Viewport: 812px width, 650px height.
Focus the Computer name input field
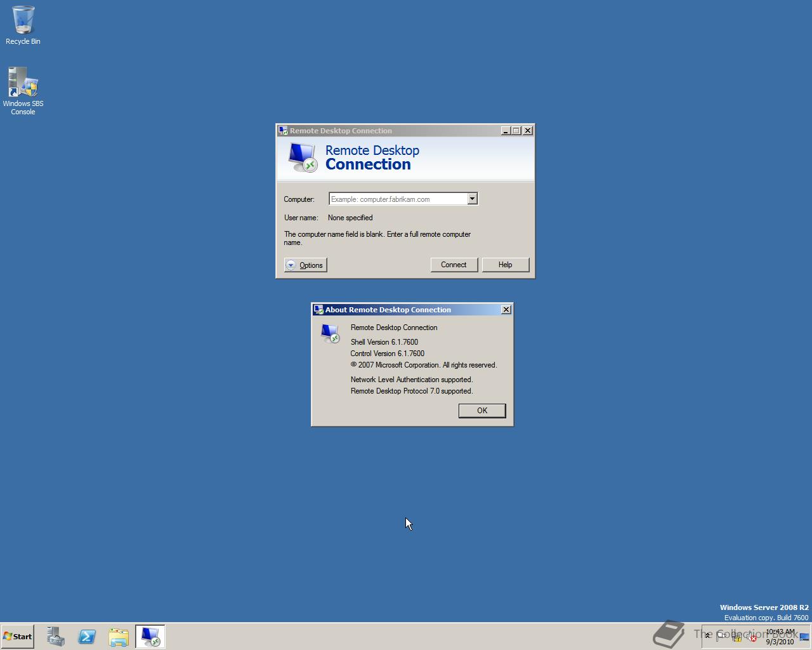[x=398, y=199]
